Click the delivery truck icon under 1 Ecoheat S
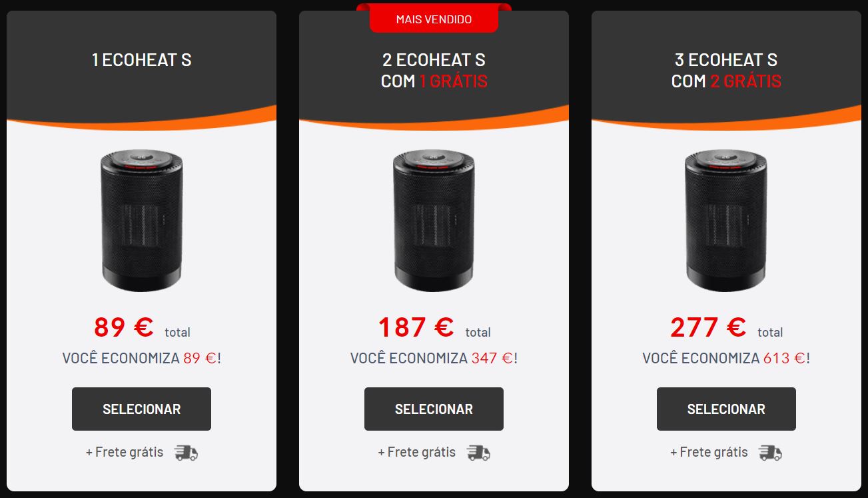Viewport: 868px width, 498px height. coord(187,453)
